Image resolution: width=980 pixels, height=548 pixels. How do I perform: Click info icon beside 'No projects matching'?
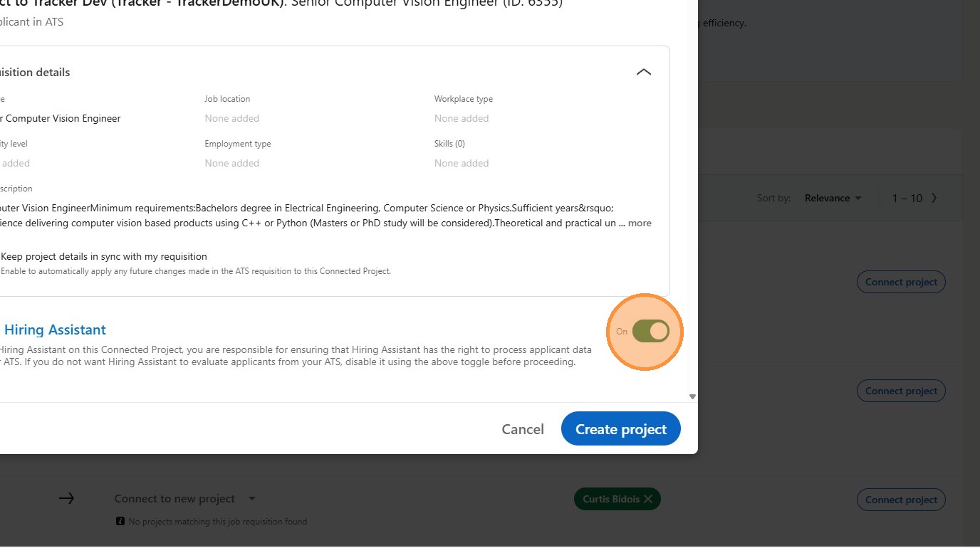coord(120,522)
